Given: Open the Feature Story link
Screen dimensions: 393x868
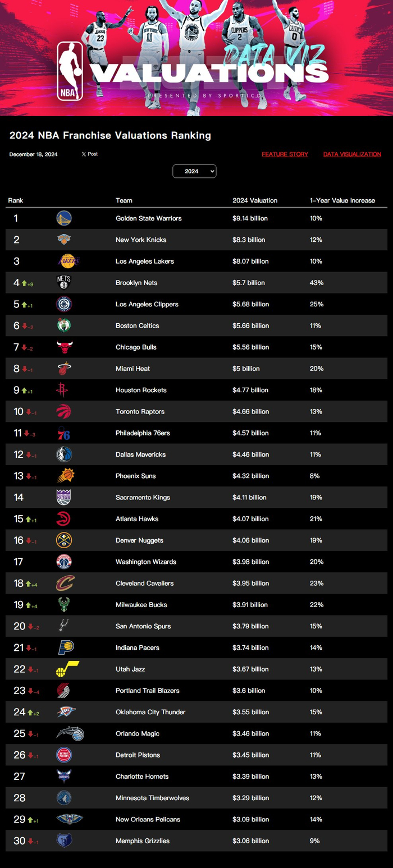Looking at the screenshot, I should click(285, 154).
